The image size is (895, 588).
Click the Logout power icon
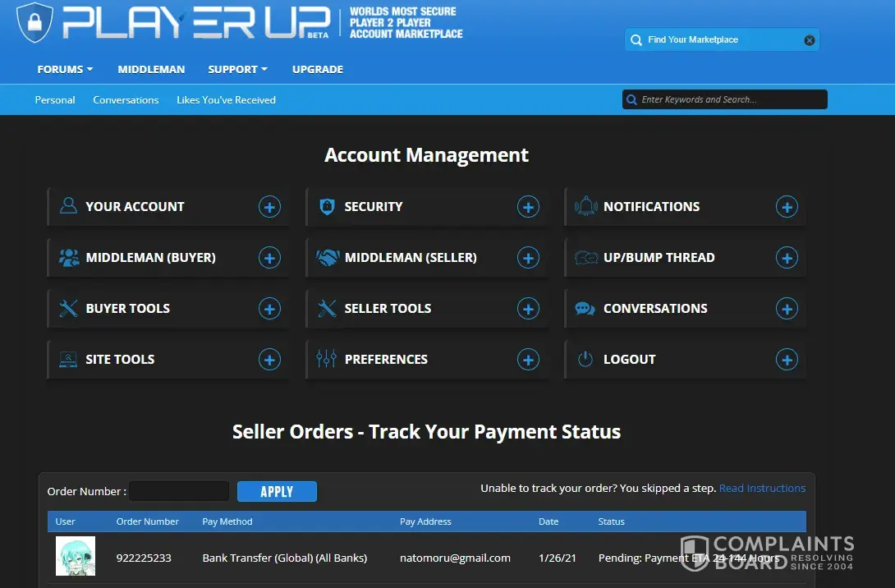tap(585, 360)
